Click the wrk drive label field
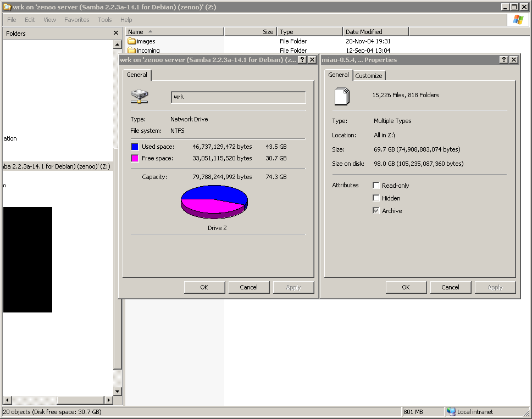This screenshot has height=419, width=532. (238, 97)
